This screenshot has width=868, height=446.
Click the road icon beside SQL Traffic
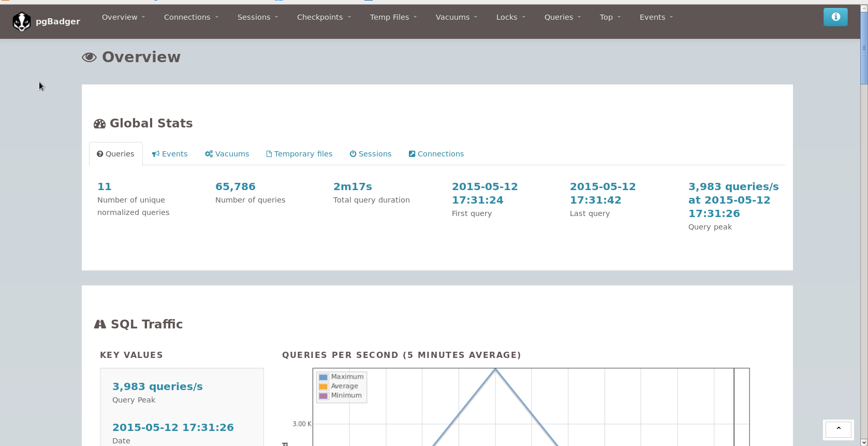tap(100, 324)
